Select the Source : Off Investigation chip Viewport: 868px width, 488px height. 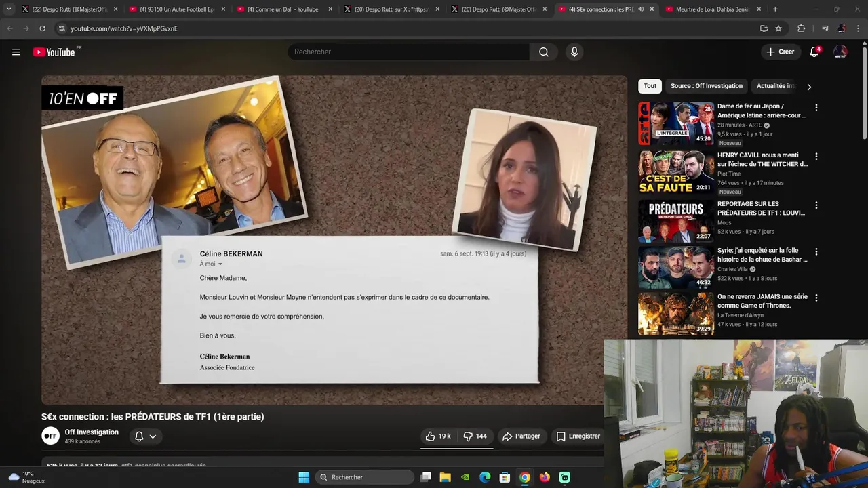(x=707, y=86)
